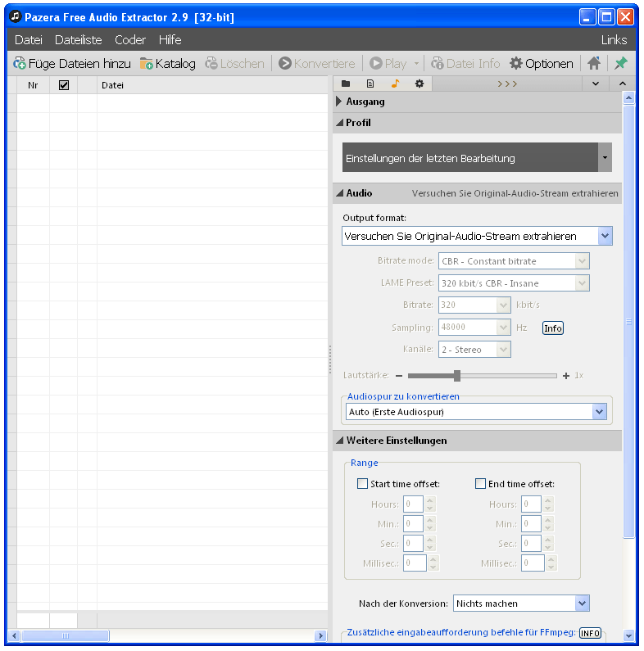Click the Pazera music note title icon
Viewport: 644px width, 651px height.
16,16
